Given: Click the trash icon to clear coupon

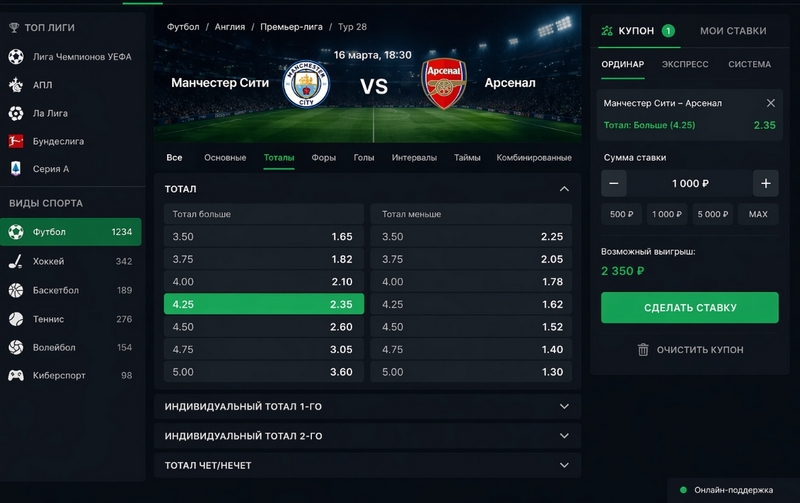Looking at the screenshot, I should coord(643,349).
